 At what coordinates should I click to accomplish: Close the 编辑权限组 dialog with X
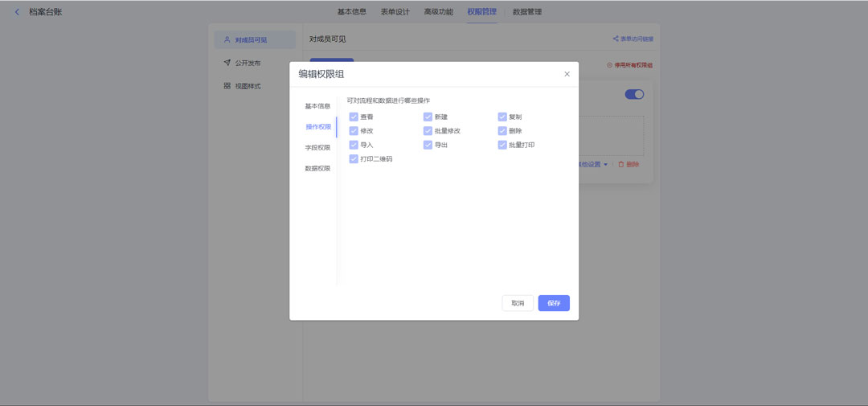click(567, 74)
